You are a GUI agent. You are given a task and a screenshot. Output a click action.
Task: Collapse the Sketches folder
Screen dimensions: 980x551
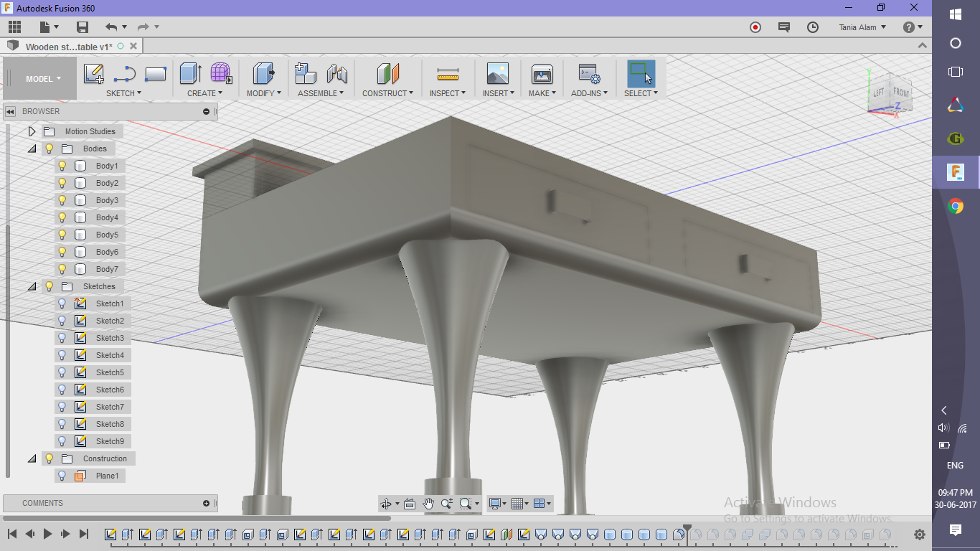[32, 286]
